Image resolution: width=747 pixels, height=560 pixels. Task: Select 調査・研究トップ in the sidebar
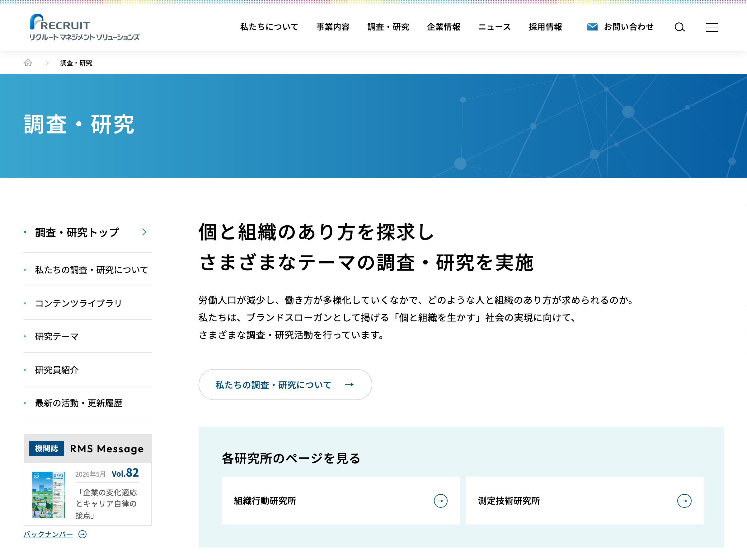[x=88, y=232]
